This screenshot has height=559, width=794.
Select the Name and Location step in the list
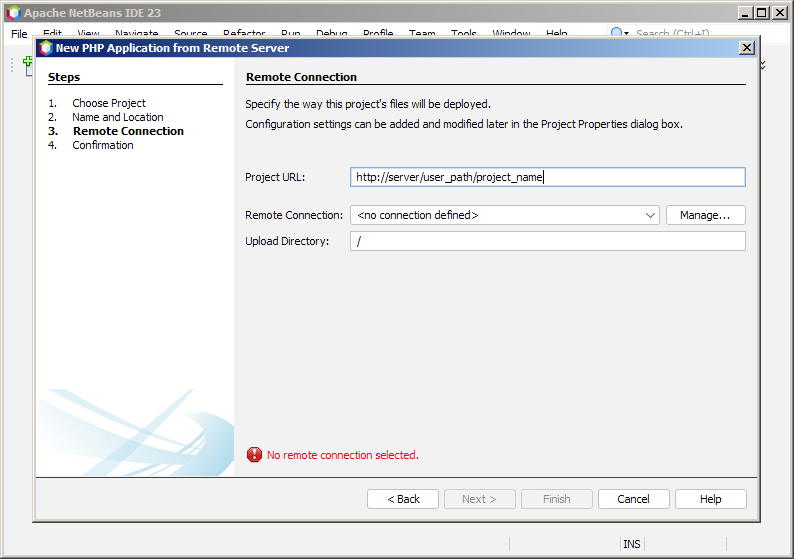coord(117,117)
